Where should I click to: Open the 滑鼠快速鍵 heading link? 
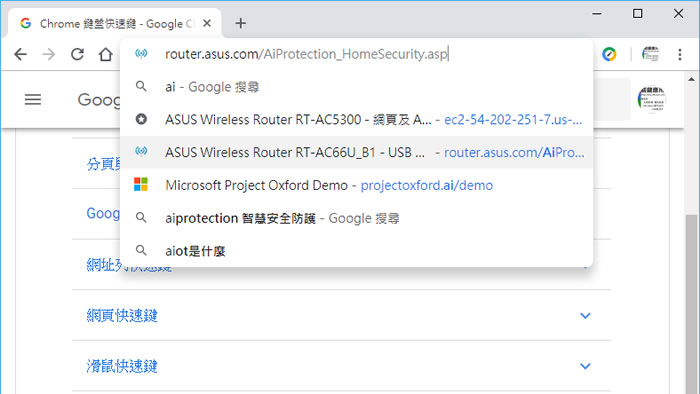(x=122, y=366)
